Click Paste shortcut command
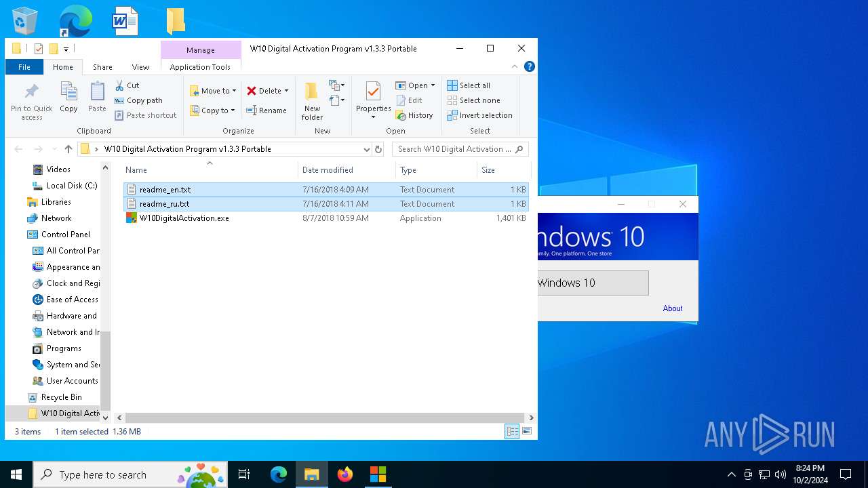 tap(145, 115)
